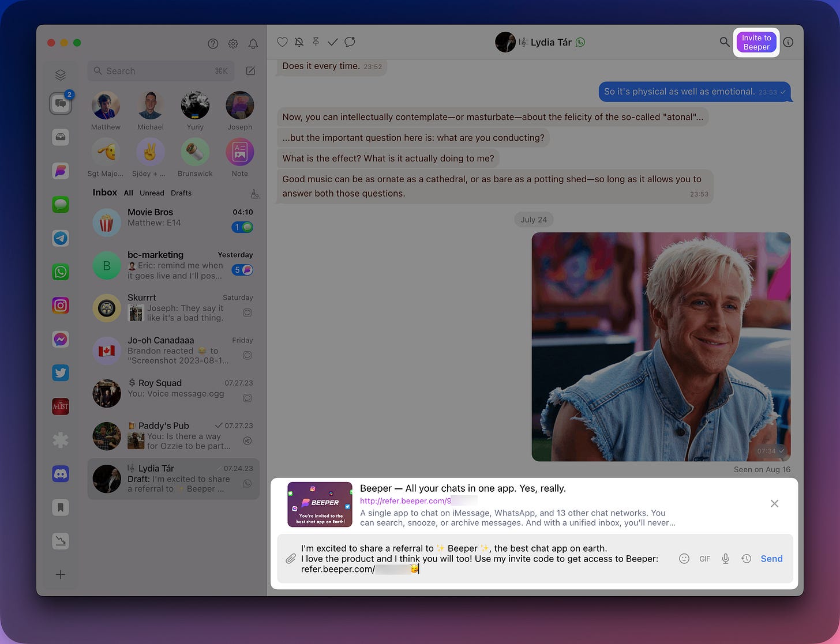Click the Search chats field
Screen dimensions: 840x644
click(x=161, y=71)
